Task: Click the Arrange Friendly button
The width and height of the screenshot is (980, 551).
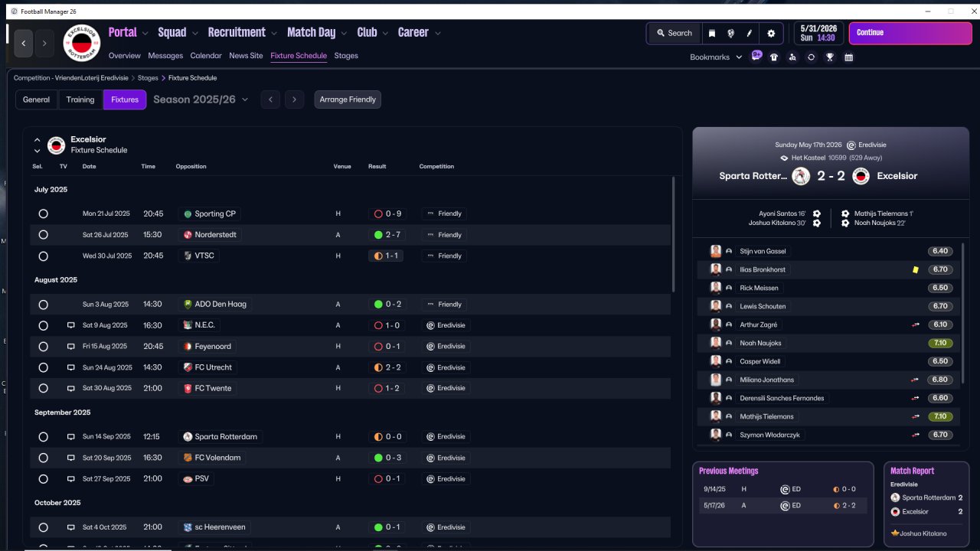Action: [x=348, y=99]
